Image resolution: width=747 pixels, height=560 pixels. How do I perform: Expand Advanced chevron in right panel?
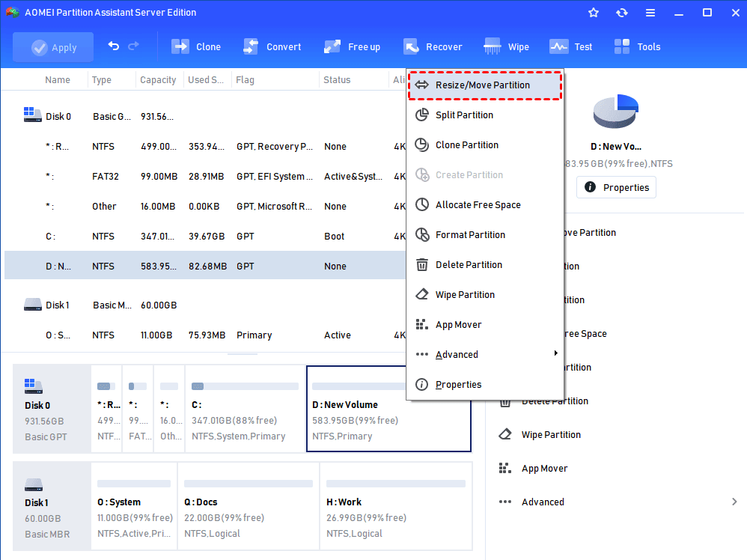point(734,502)
